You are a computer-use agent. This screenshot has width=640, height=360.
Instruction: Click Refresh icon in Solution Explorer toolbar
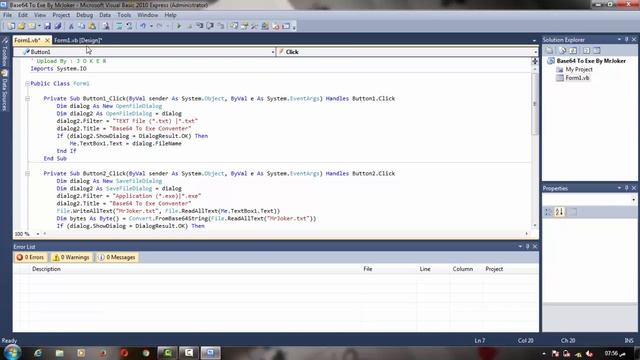(x=573, y=50)
